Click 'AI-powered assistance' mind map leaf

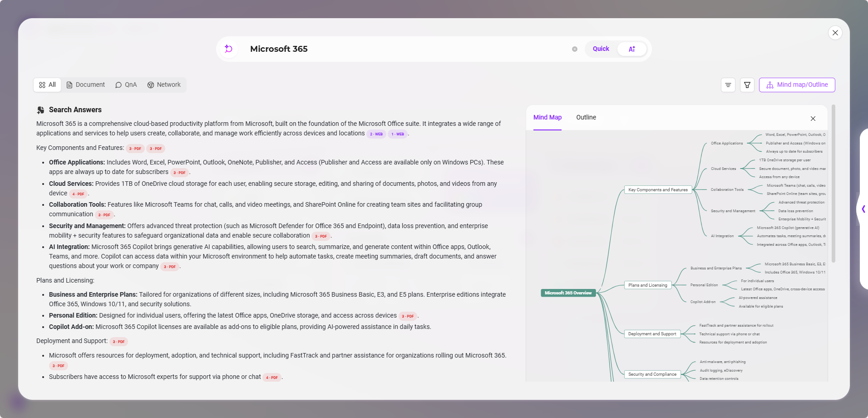758,298
